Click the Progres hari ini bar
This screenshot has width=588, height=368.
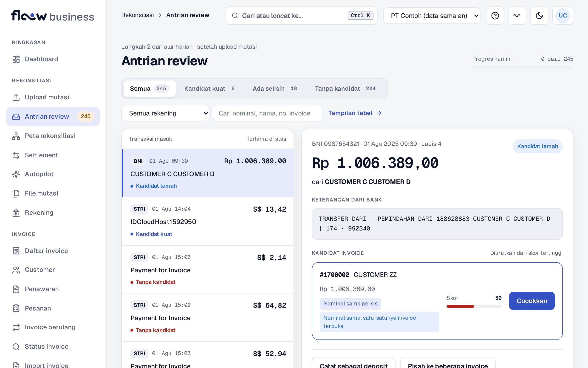522,68
